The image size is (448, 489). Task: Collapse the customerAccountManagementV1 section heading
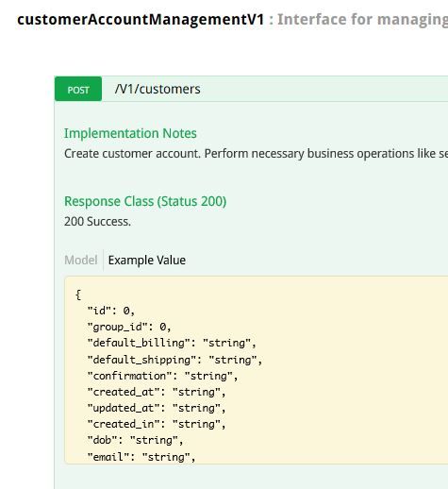141,19
